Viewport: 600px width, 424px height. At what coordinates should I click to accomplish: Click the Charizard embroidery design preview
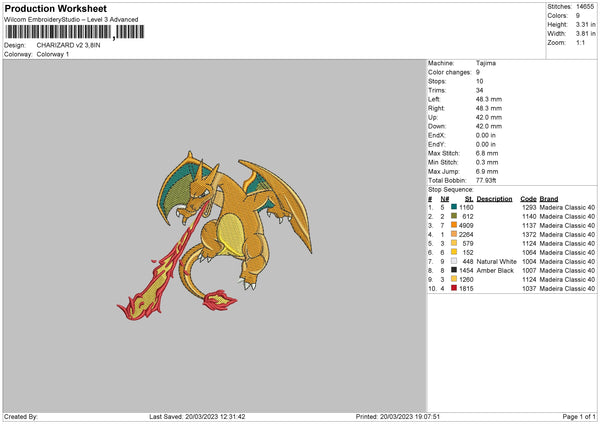[215, 236]
